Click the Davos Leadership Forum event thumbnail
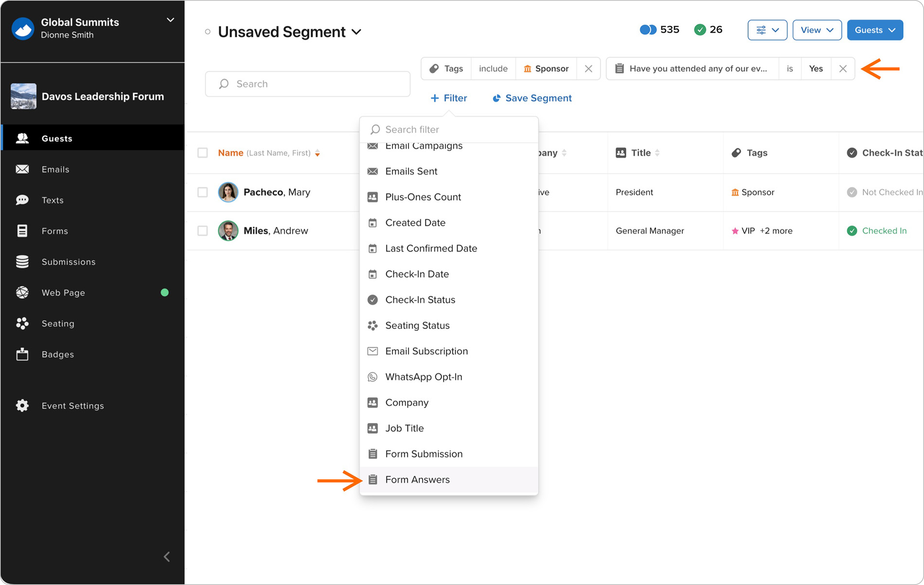The image size is (924, 585). click(23, 96)
